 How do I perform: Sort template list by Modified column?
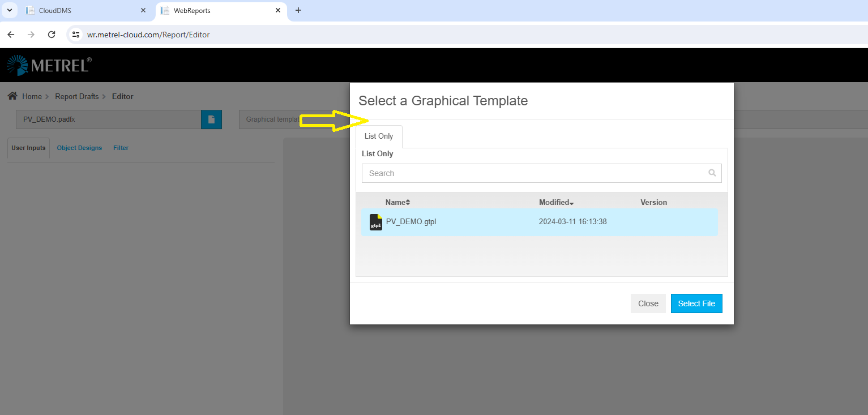point(556,202)
